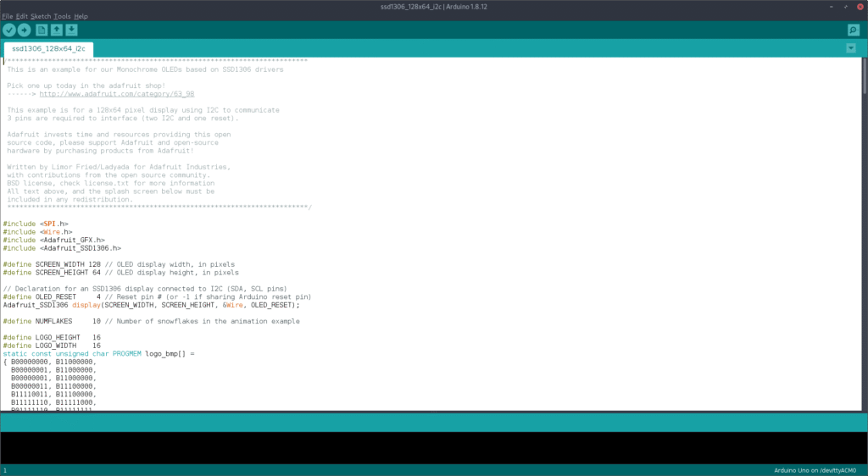This screenshot has width=868, height=476.
Task: Create a new sketch from the toolbar
Action: [x=41, y=30]
